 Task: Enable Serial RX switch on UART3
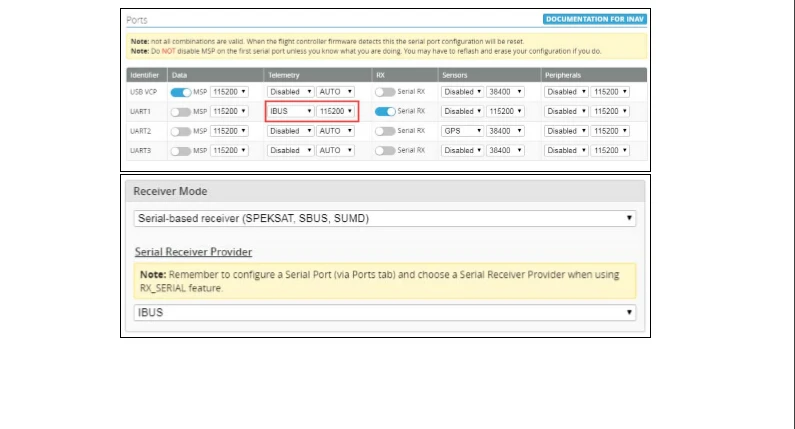click(x=385, y=150)
